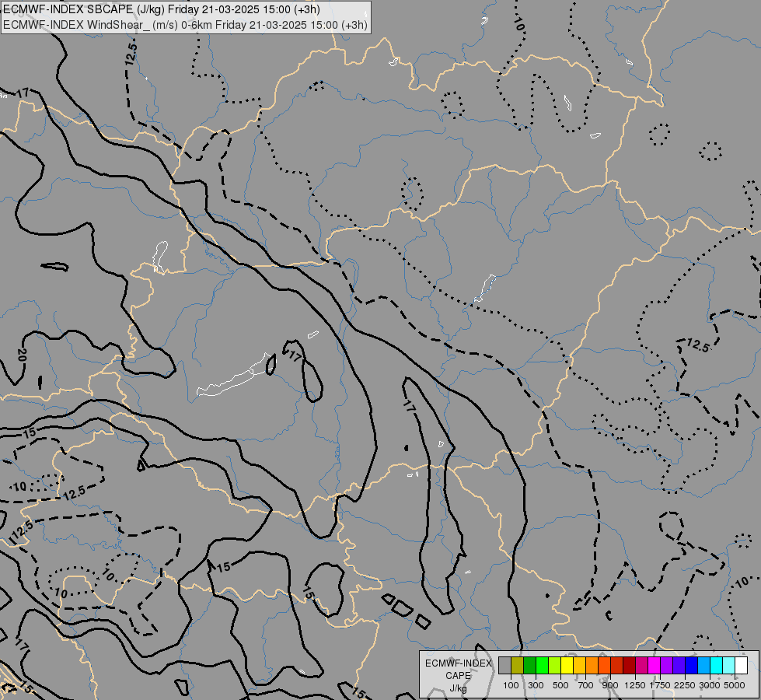Click legend value 1750
This screenshot has width=761, height=700.
click(660, 685)
